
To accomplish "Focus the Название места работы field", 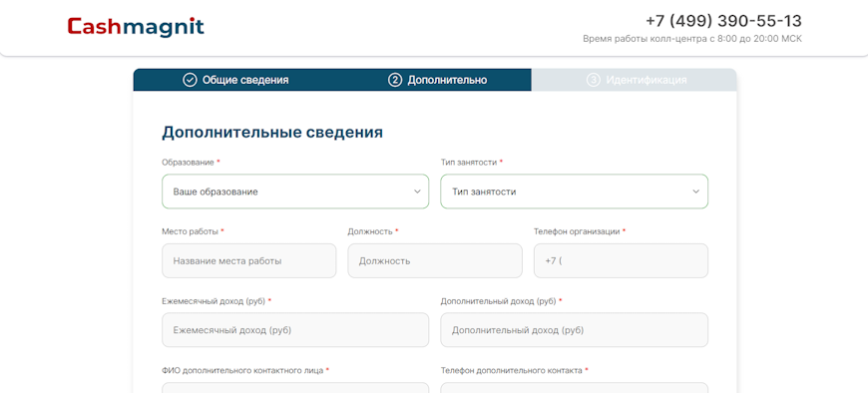I will [248, 260].
